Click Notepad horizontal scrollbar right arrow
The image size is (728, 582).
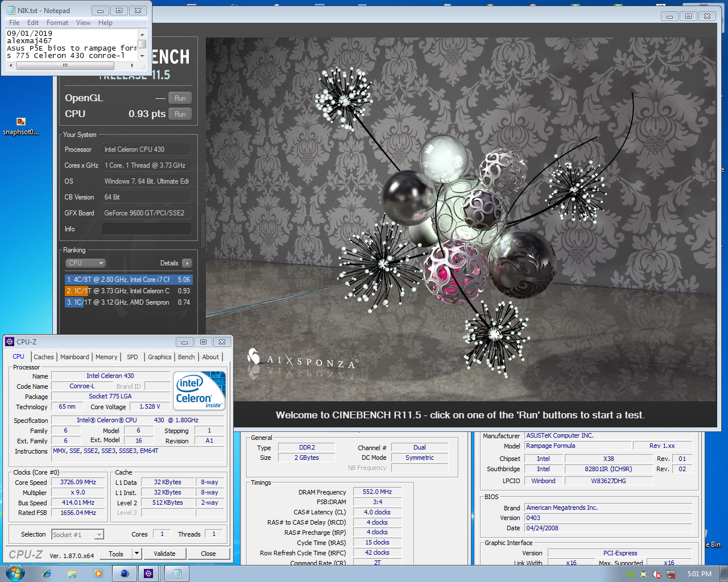click(132, 65)
